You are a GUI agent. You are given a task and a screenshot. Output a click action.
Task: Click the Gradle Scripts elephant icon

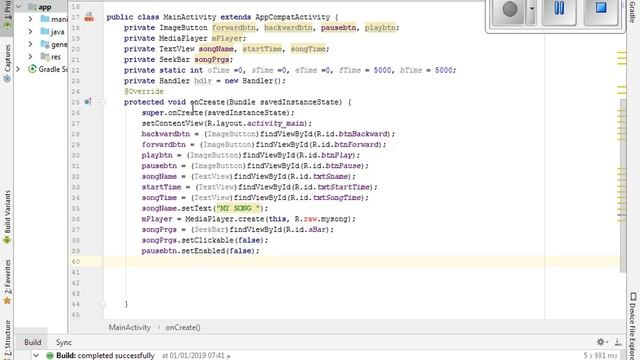pyautogui.click(x=32, y=69)
